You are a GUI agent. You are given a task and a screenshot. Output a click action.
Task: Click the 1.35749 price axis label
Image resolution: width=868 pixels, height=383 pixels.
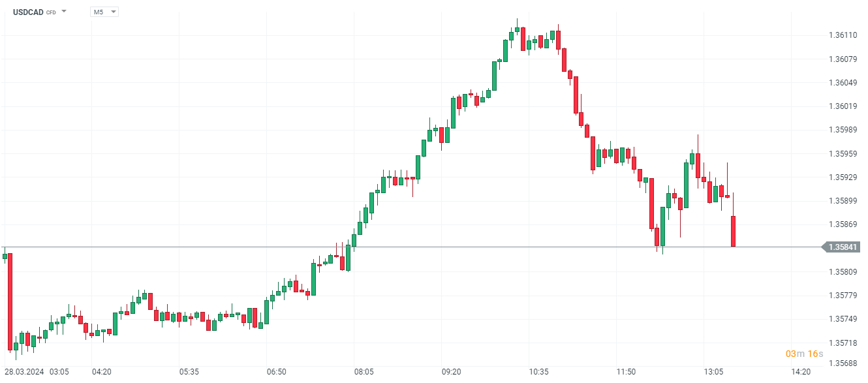coord(842,319)
